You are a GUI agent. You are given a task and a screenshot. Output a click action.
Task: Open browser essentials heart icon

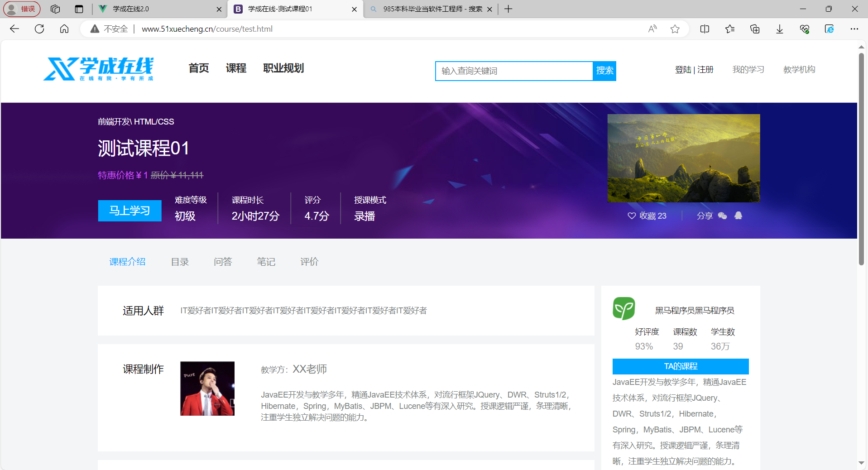coord(805,29)
